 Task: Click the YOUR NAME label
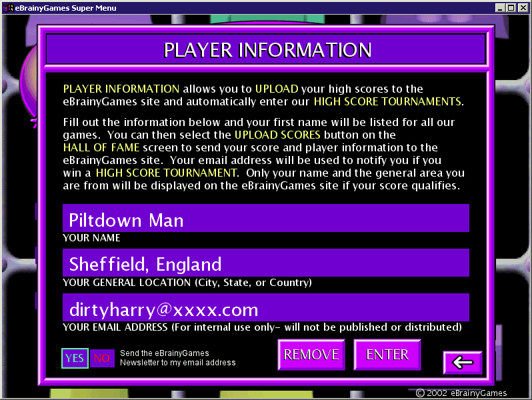click(91, 238)
